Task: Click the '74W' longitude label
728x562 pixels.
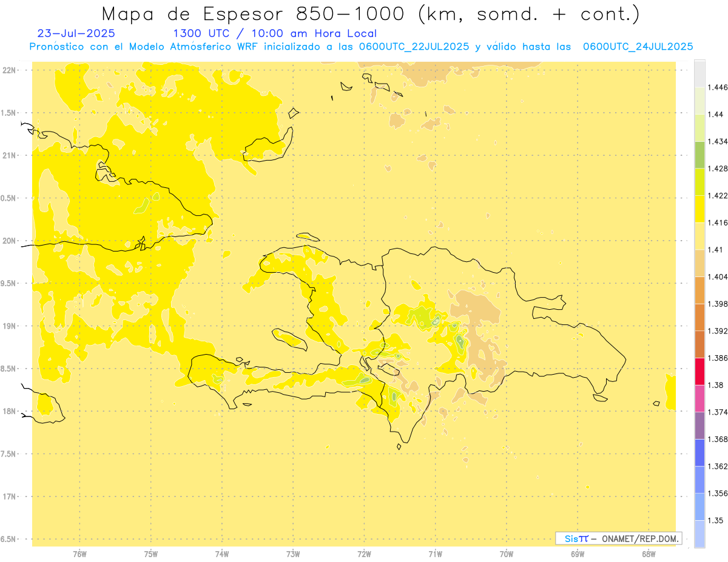Action: click(222, 554)
